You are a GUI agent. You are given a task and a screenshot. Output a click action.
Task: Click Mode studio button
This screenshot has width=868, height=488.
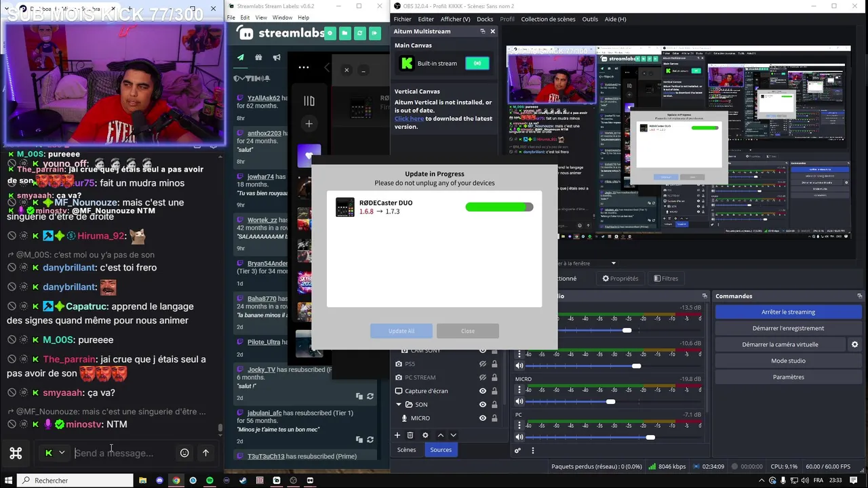(x=788, y=361)
